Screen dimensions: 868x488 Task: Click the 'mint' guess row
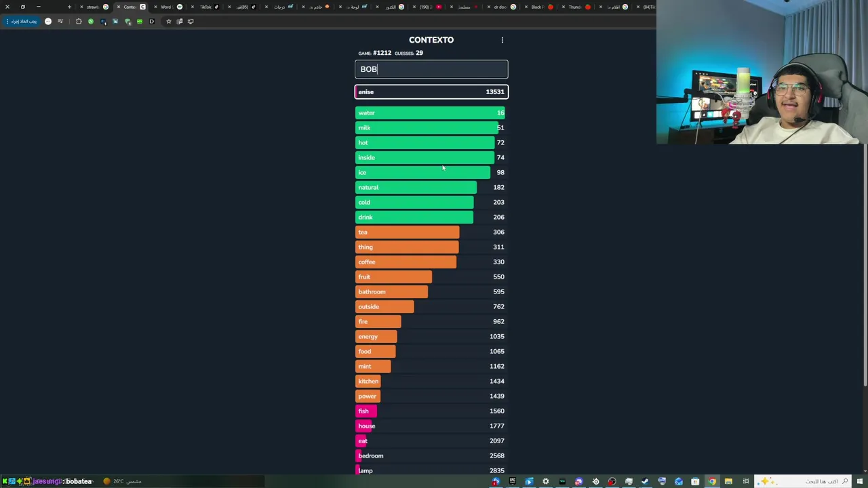[431, 367]
